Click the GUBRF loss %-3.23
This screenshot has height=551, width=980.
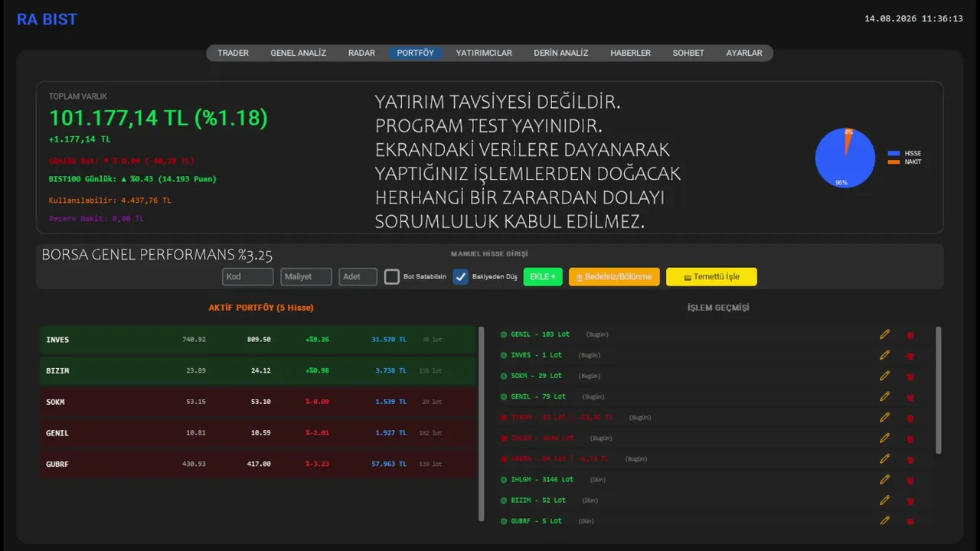click(317, 464)
